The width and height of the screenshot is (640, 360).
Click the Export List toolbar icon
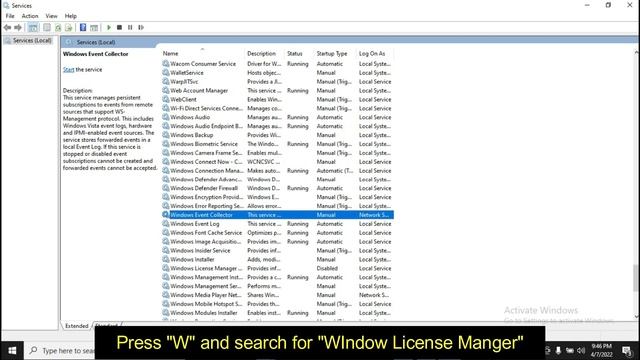click(68, 27)
